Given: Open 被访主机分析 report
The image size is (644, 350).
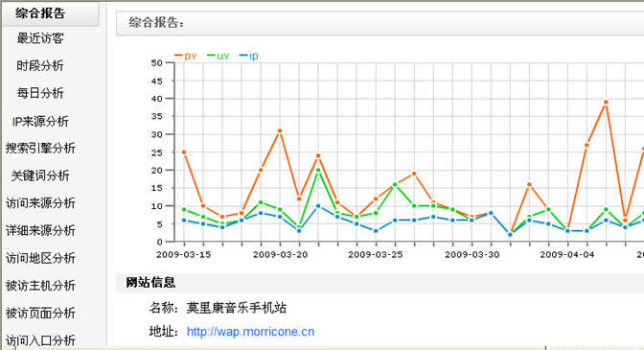Looking at the screenshot, I should (40, 286).
